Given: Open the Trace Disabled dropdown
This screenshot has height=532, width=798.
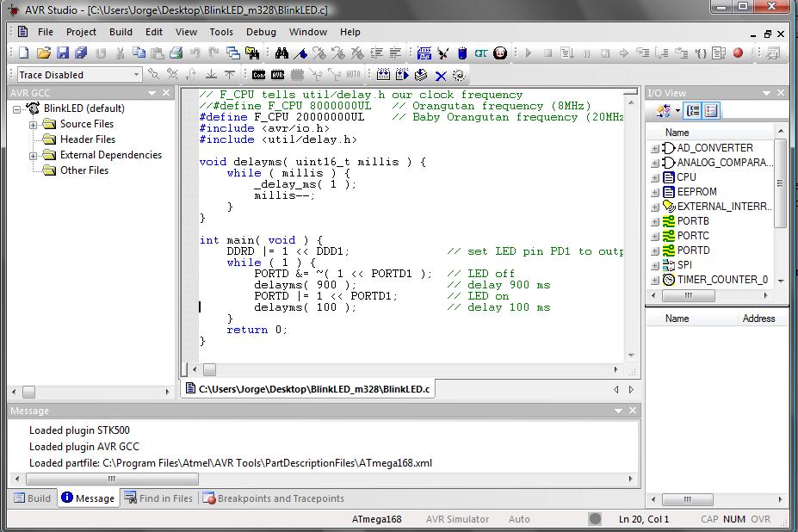Looking at the screenshot, I should (136, 75).
